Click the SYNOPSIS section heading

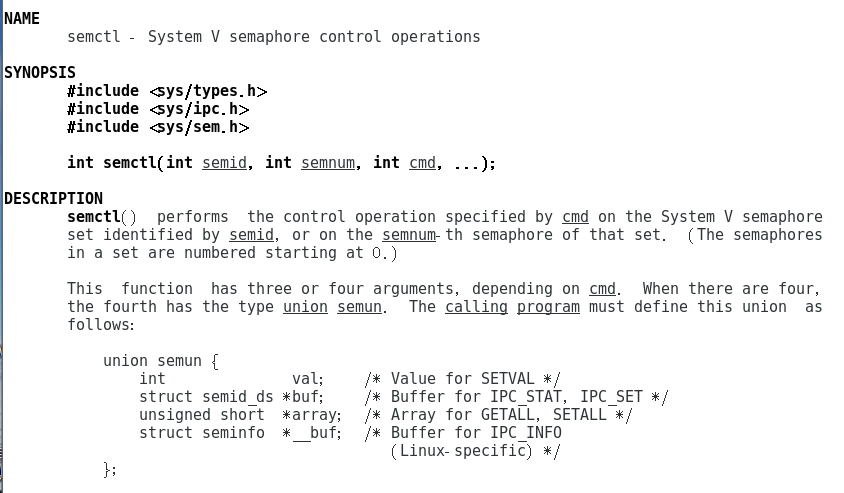(40, 73)
